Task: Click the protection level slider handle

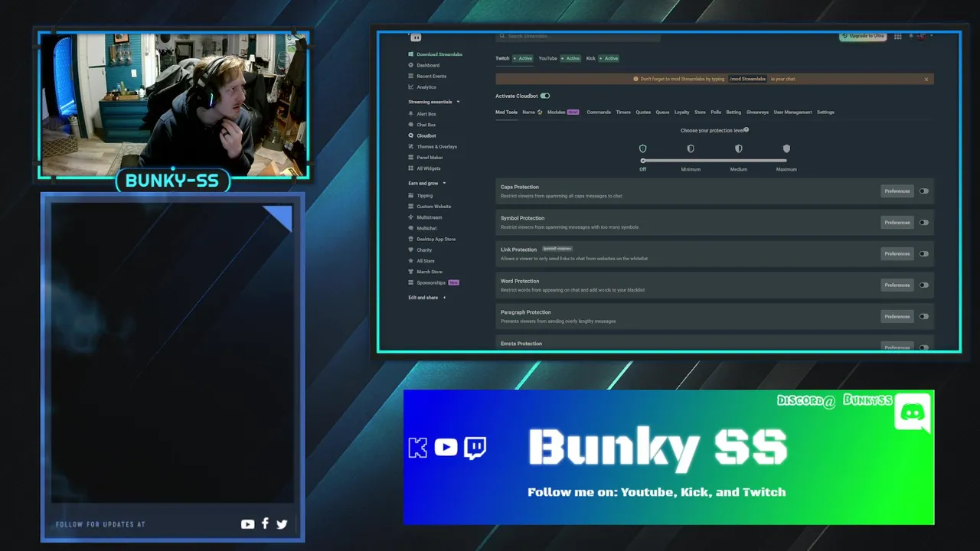Action: [x=642, y=161]
